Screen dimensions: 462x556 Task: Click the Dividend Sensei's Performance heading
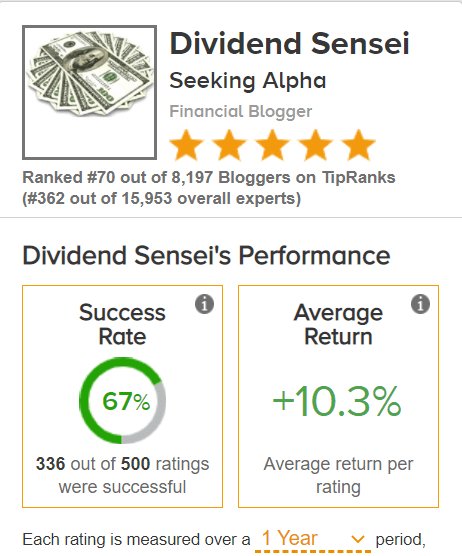click(206, 255)
